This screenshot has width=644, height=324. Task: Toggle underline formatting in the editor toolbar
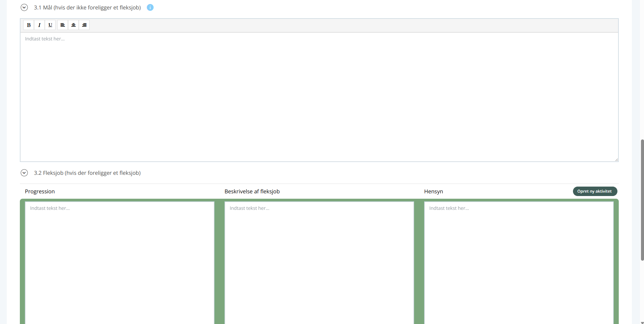point(50,25)
